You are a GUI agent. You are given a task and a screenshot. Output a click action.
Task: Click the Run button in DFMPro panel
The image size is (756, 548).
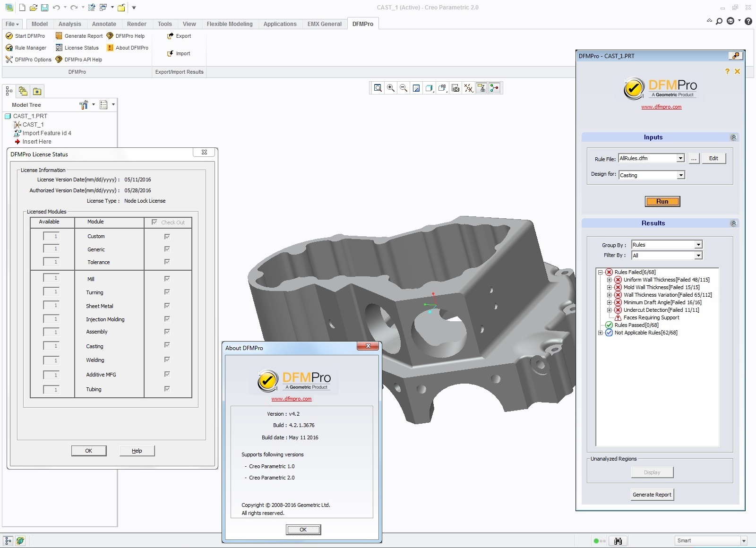tap(662, 201)
